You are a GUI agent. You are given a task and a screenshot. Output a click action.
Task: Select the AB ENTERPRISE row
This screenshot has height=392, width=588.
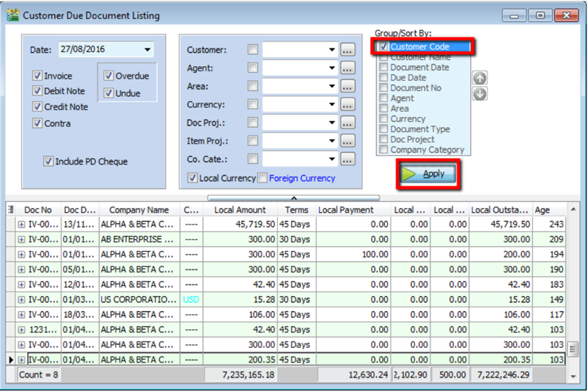click(137, 240)
